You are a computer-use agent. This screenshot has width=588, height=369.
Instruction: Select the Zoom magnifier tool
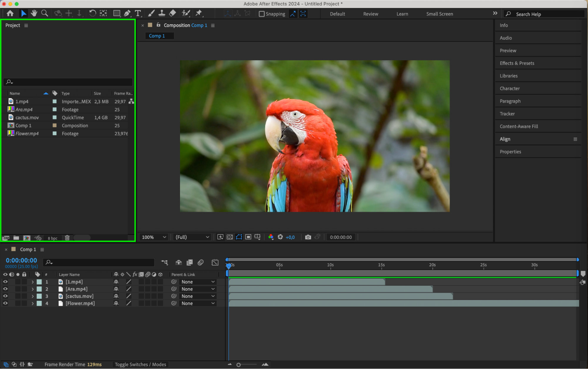coord(45,13)
